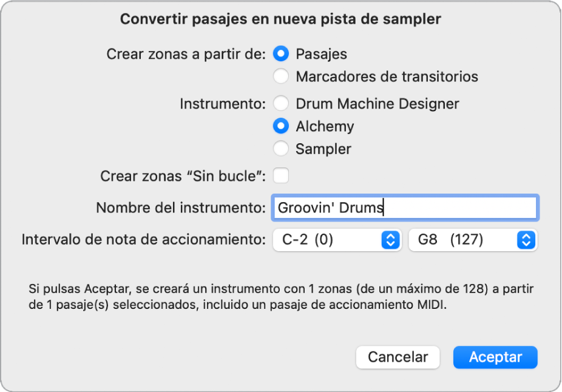
Task: Click the blue arrows beside C-2 (0)
Action: (x=390, y=240)
